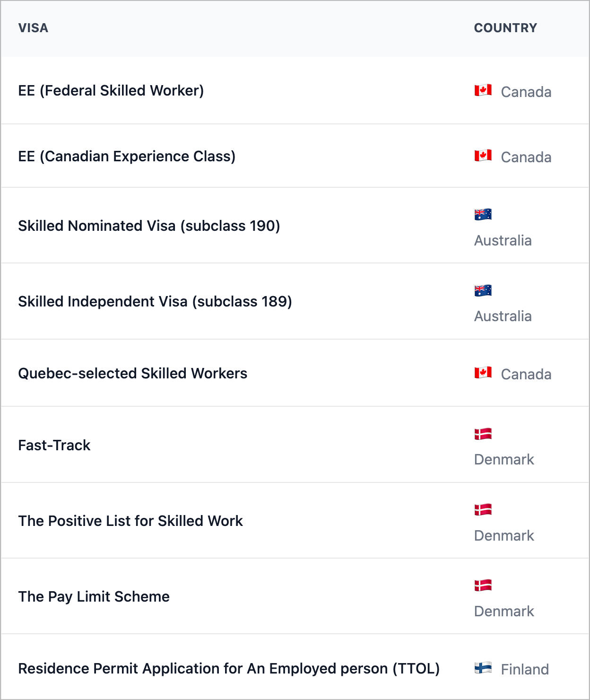Image resolution: width=590 pixels, height=700 pixels.
Task: Click the COUNTRY column header
Action: tap(505, 28)
